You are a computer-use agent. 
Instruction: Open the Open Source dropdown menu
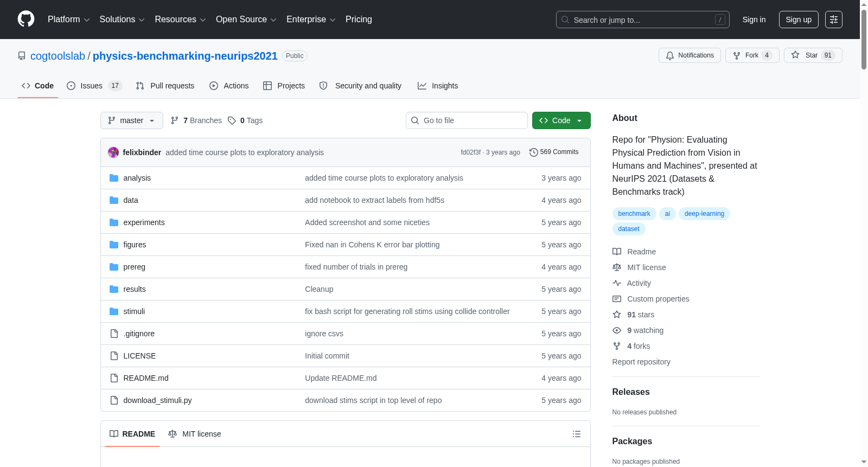[x=246, y=20]
